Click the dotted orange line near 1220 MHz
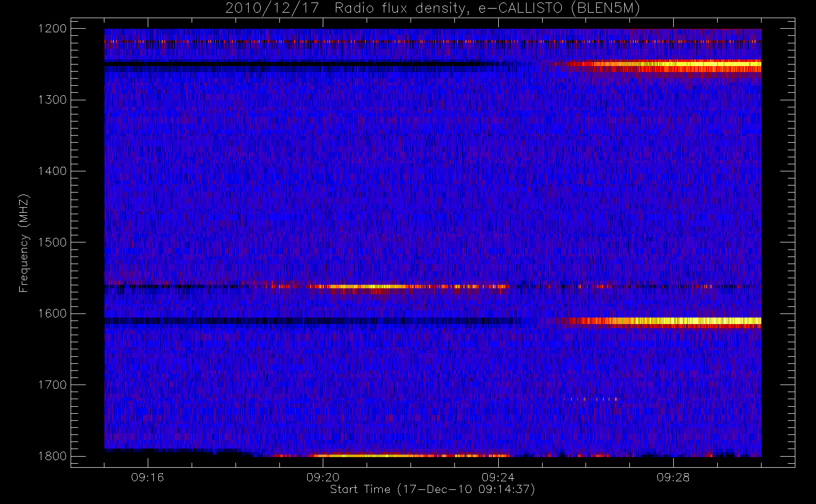Image resolution: width=816 pixels, height=504 pixels. pyautogui.click(x=433, y=41)
